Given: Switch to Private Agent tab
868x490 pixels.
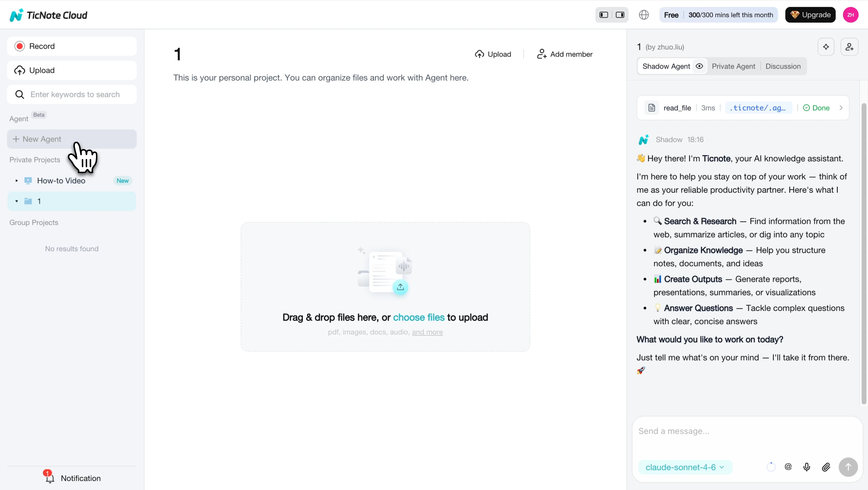Looking at the screenshot, I should [733, 66].
